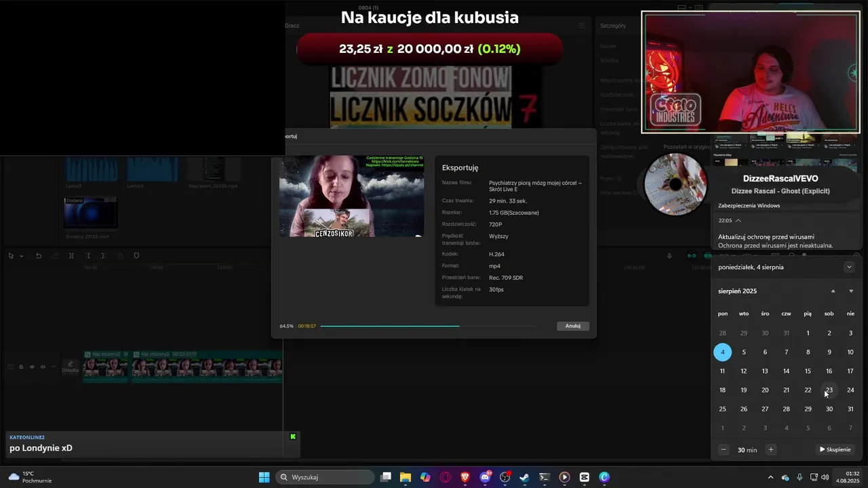Collapse the 22:05 notification chevron
Viewport: 868px width, 488px height.
coord(738,220)
